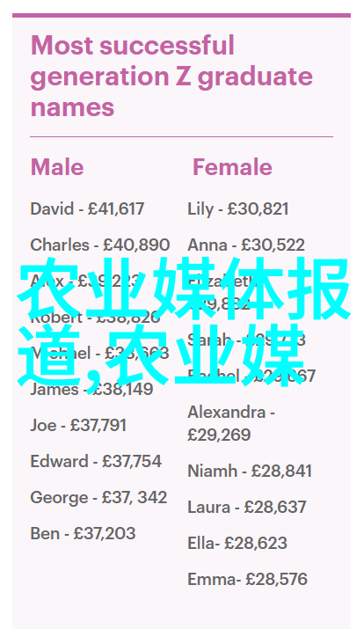This screenshot has height=629, width=364.
Task: Select the Female column heading
Action: pyautogui.click(x=232, y=167)
